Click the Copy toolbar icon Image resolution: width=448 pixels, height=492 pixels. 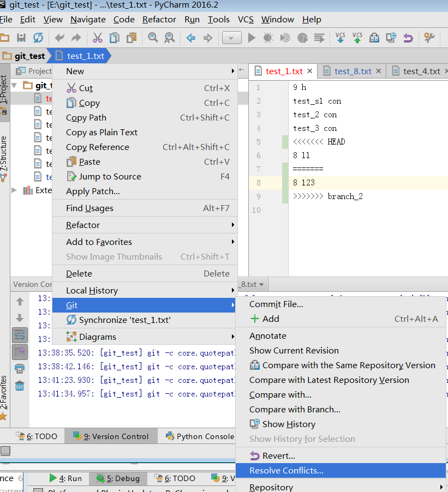pyautogui.click(x=115, y=38)
